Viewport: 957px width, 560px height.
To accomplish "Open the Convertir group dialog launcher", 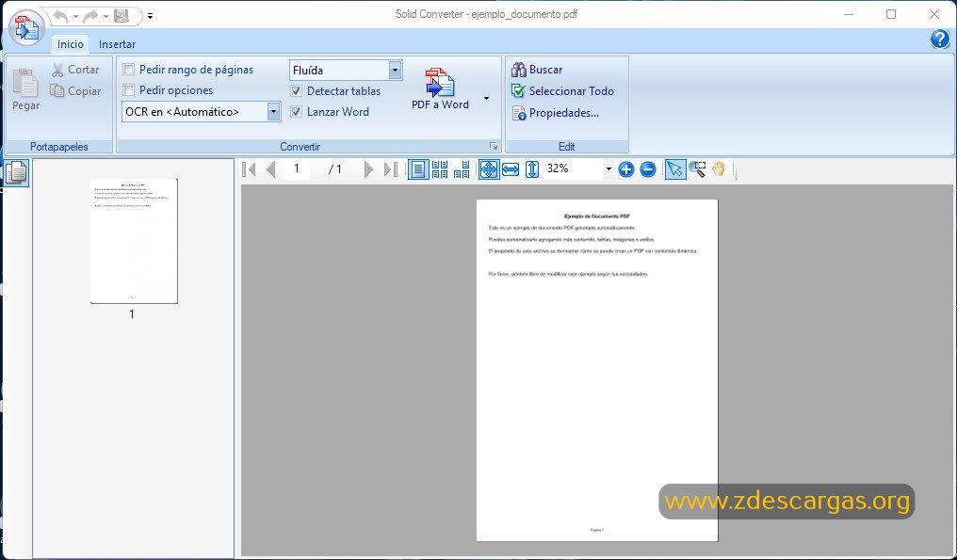I will (x=494, y=147).
